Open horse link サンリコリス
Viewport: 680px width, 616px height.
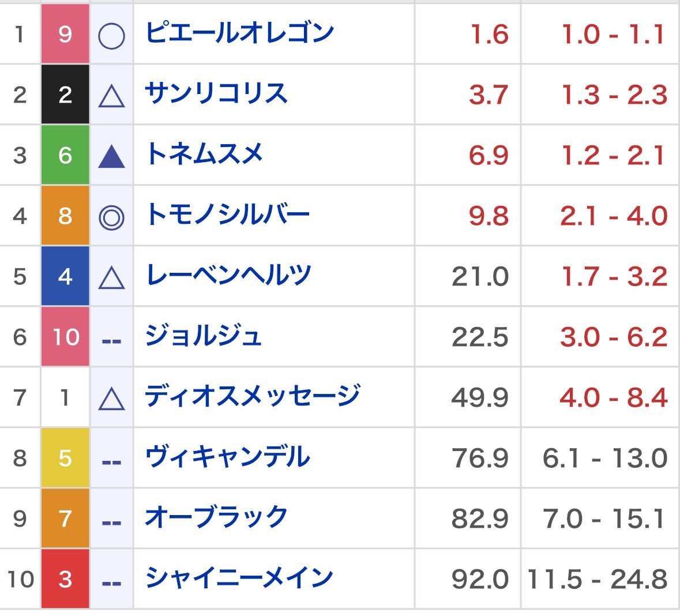[x=216, y=93]
